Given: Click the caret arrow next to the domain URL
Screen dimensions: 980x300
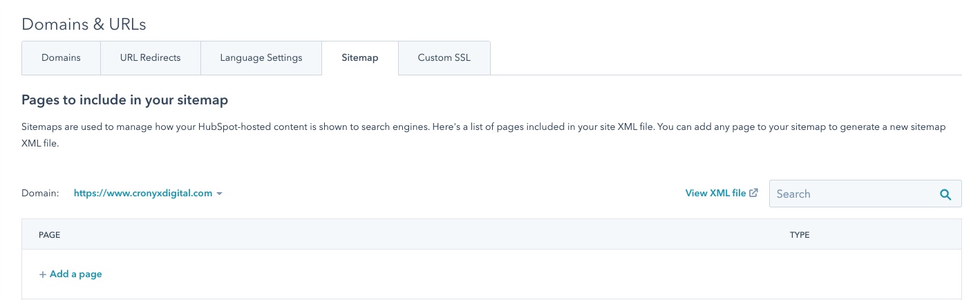Looking at the screenshot, I should pos(219,194).
